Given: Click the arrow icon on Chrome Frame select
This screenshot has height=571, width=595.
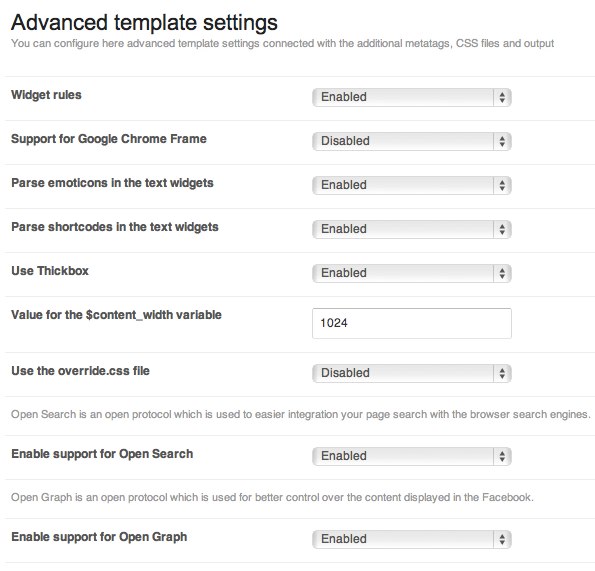Looking at the screenshot, I should [x=502, y=141].
